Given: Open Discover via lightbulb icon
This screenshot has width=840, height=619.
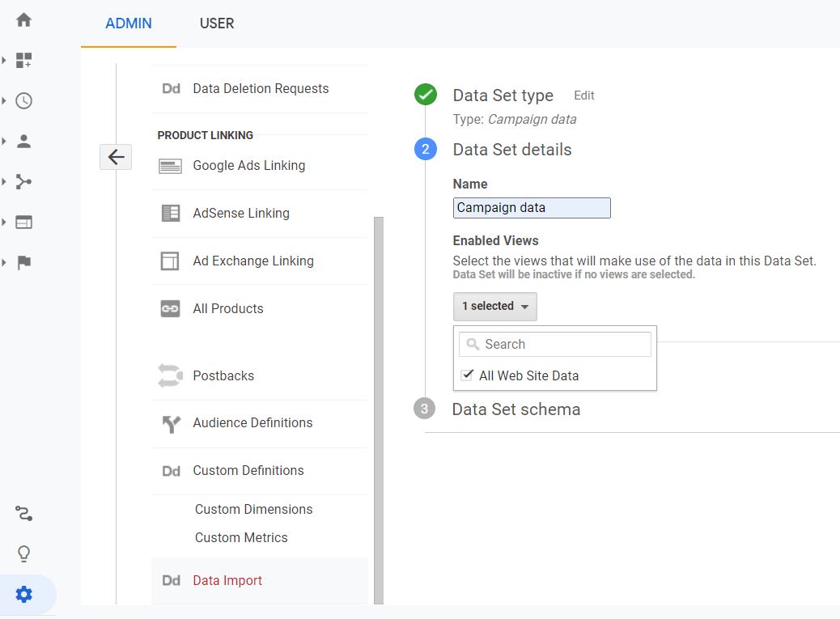Looking at the screenshot, I should pos(23,553).
